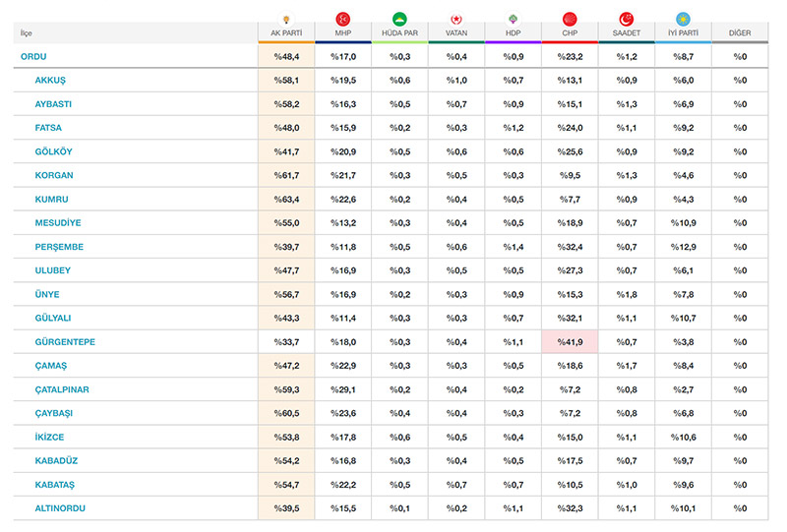Click the SAADET crescent logo
The image size is (787, 532).
(x=627, y=19)
